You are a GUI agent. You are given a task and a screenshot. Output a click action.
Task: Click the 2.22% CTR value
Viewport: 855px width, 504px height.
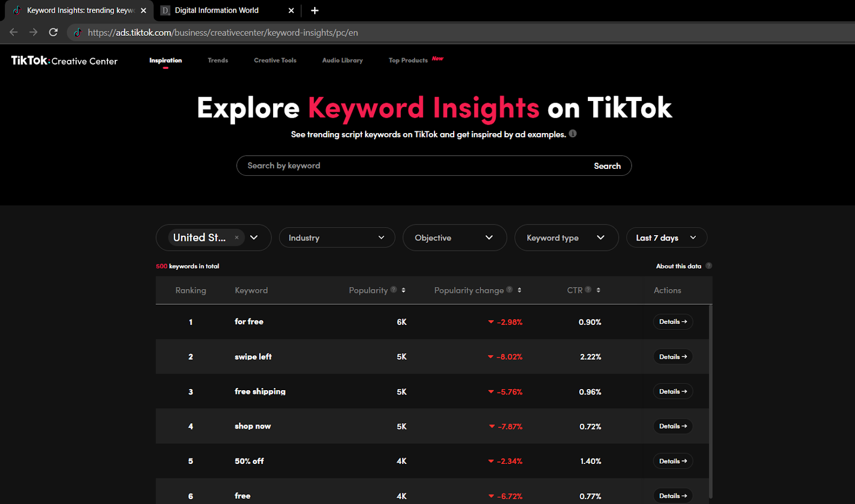(590, 357)
